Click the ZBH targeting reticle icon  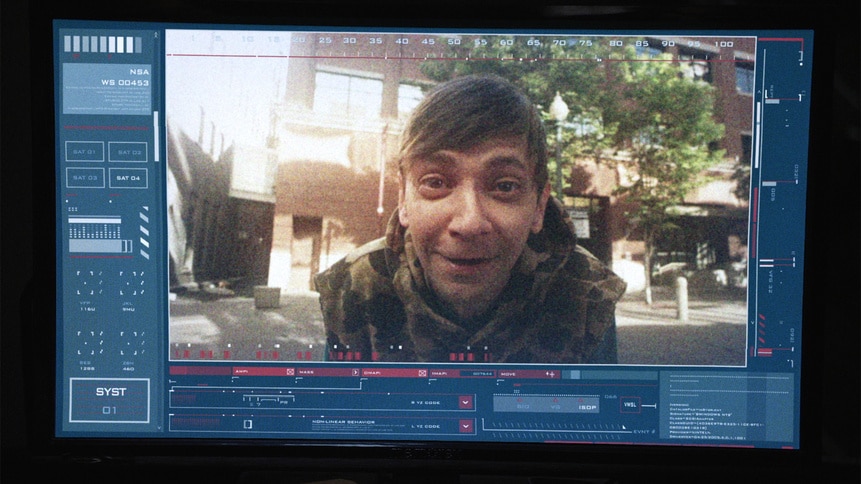click(x=131, y=342)
